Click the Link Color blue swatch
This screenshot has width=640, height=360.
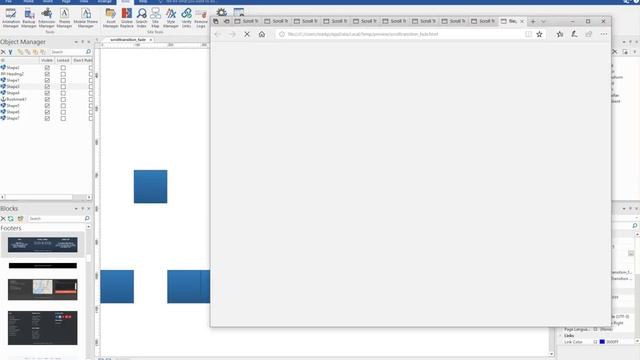tap(602, 342)
